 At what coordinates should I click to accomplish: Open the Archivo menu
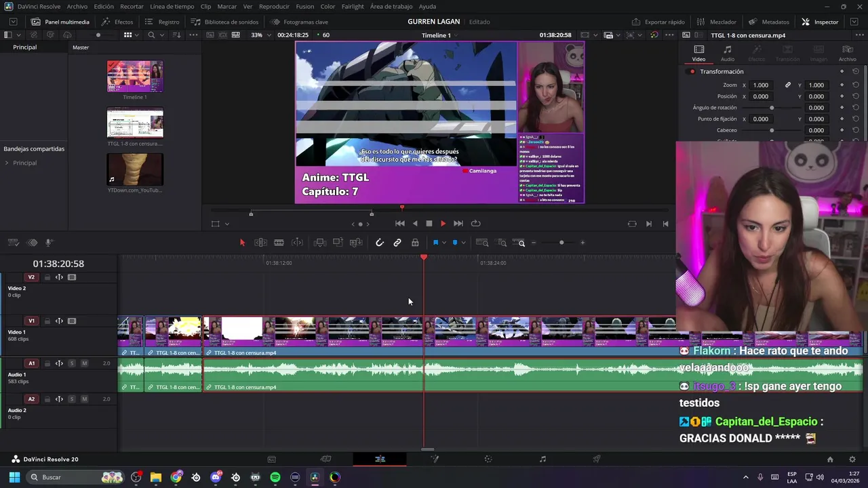click(77, 6)
